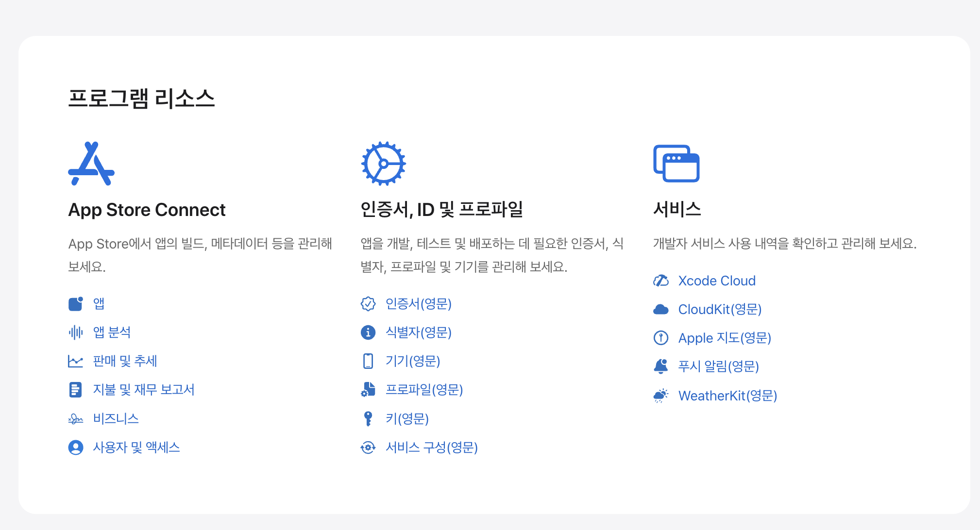Click the key icon beside 키(영문)
This screenshot has height=530, width=980.
click(368, 419)
